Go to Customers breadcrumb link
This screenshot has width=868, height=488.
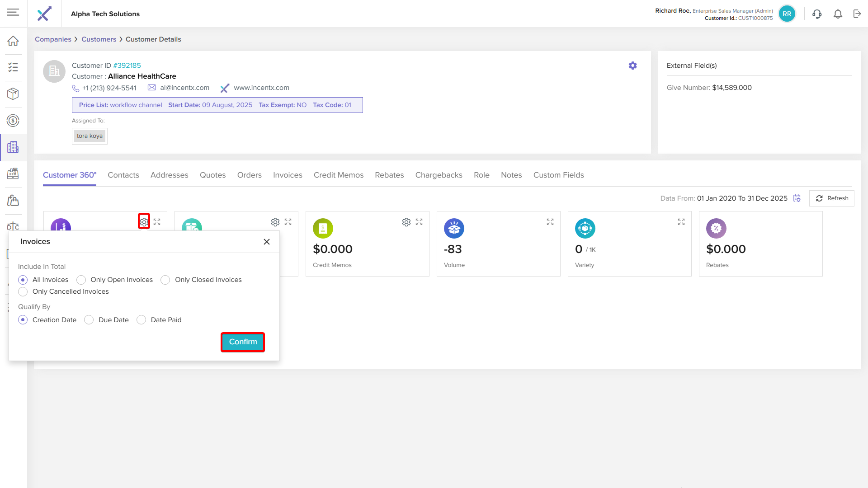click(99, 39)
